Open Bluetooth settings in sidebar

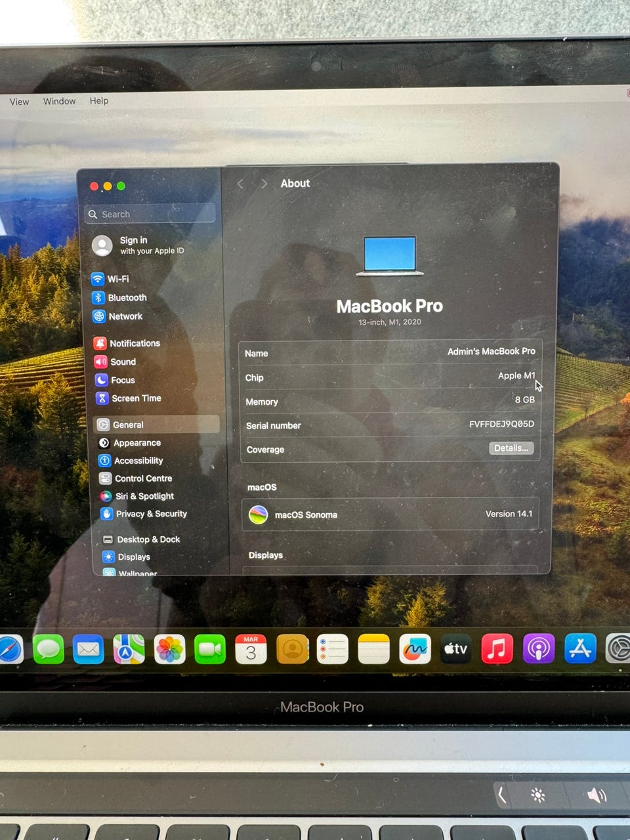[119, 297]
